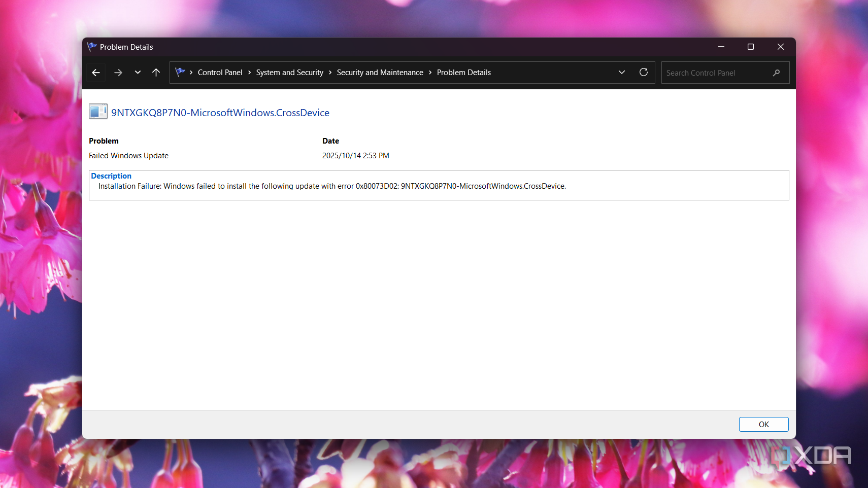Viewport: 868px width, 488px height.
Task: Click the Problem Details title bar flag icon
Action: coord(92,47)
